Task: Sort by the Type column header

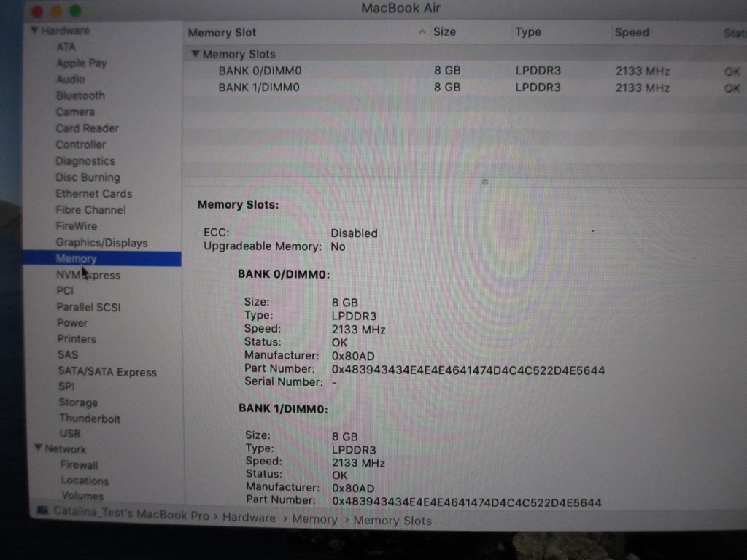Action: (528, 32)
